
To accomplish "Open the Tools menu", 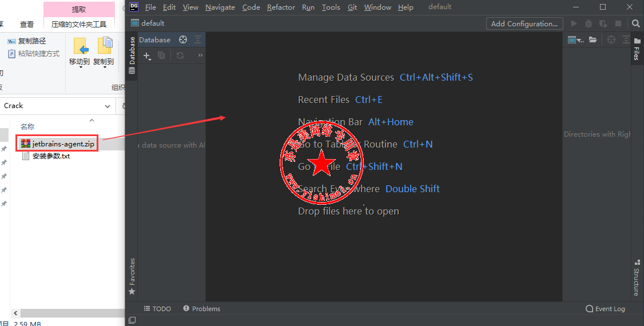I will (x=331, y=7).
